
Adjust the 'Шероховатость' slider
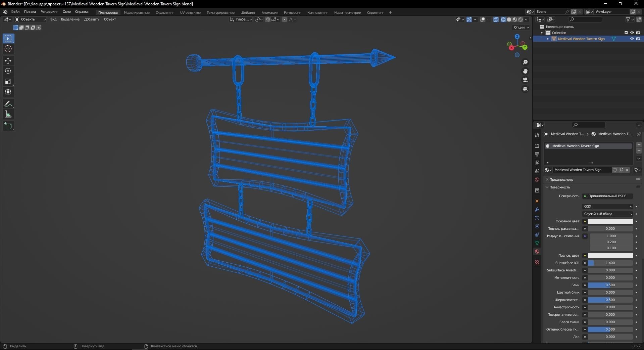pyautogui.click(x=610, y=300)
